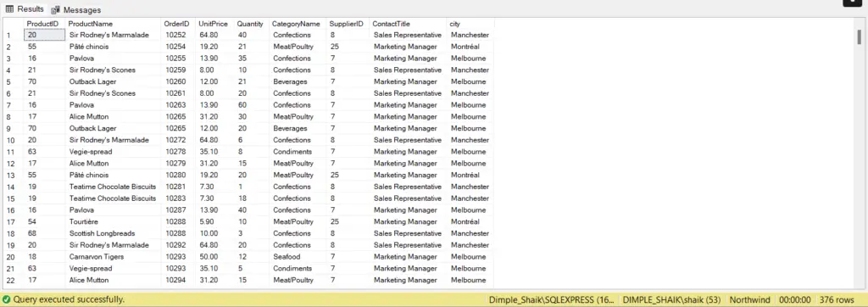Select Montréal city cell in row 17
The image size is (868, 307).
tap(470, 221)
